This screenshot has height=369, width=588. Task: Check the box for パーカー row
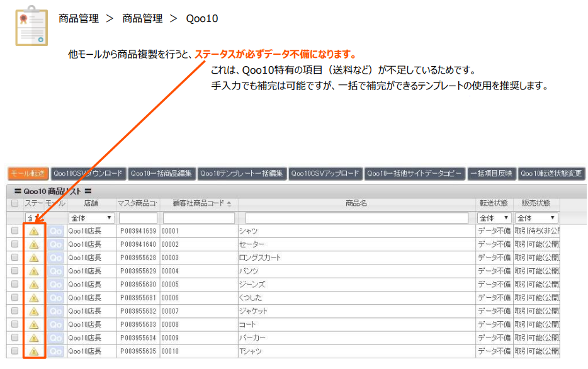click(x=14, y=338)
